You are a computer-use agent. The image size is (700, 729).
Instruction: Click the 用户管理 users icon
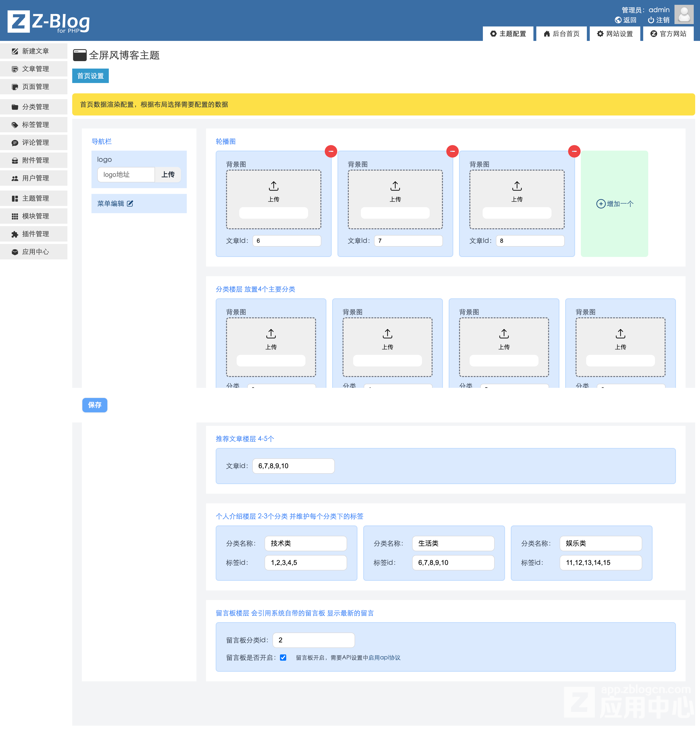15,179
